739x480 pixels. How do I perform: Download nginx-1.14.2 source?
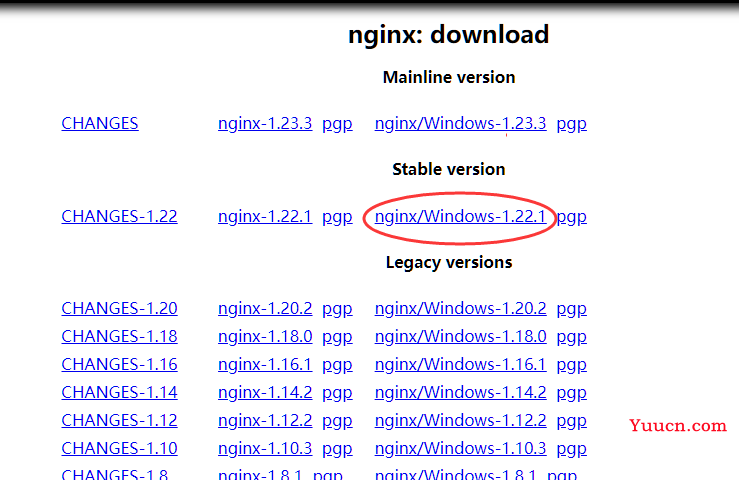pyautogui.click(x=265, y=392)
